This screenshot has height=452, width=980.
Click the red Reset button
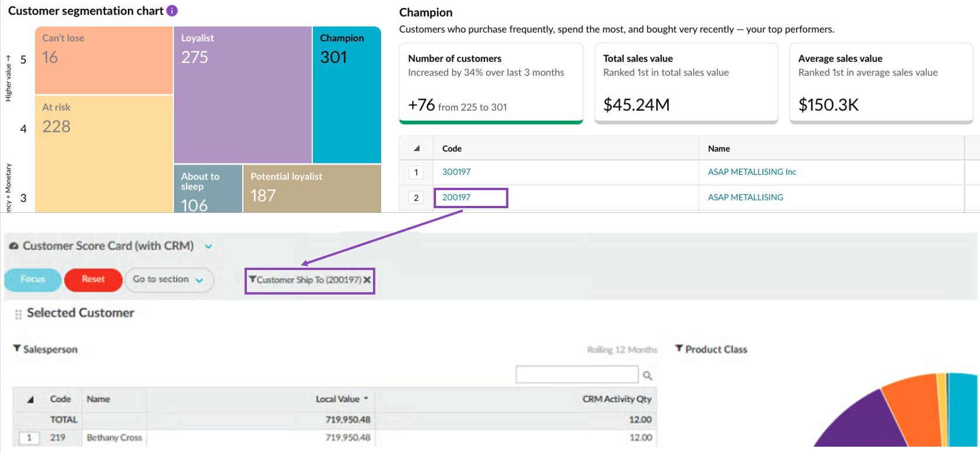pyautogui.click(x=93, y=280)
